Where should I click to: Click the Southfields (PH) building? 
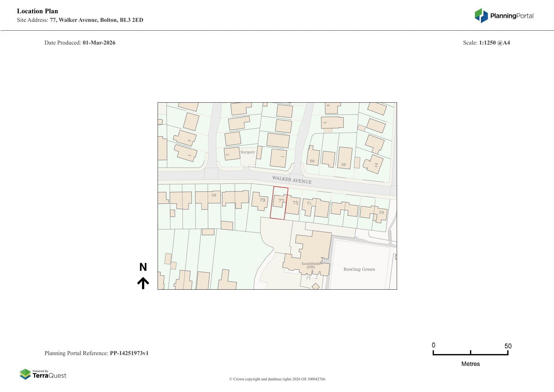pos(311,253)
